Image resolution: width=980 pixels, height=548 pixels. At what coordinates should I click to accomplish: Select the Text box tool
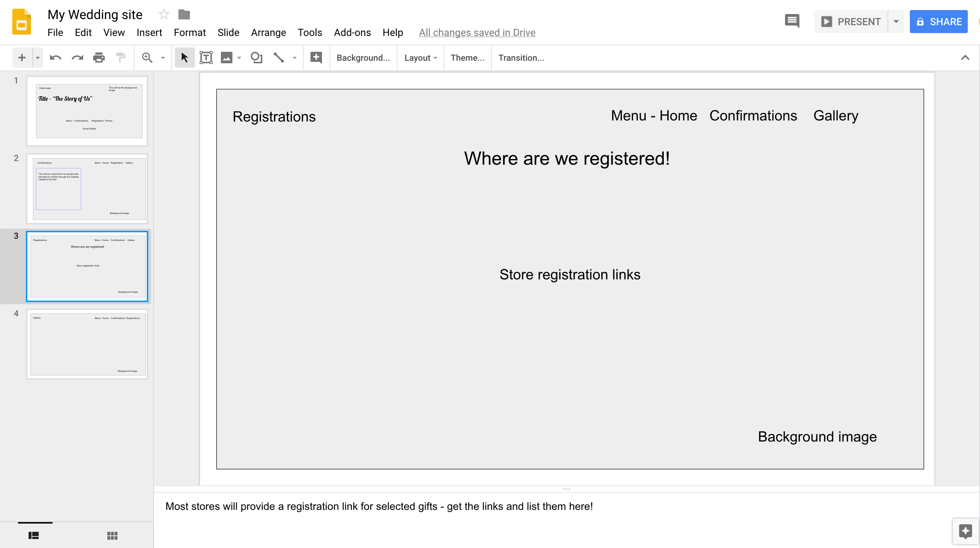tap(206, 58)
